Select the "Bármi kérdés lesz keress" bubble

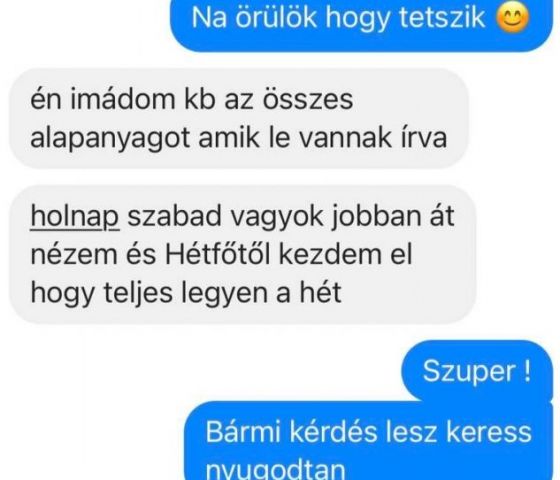368,440
